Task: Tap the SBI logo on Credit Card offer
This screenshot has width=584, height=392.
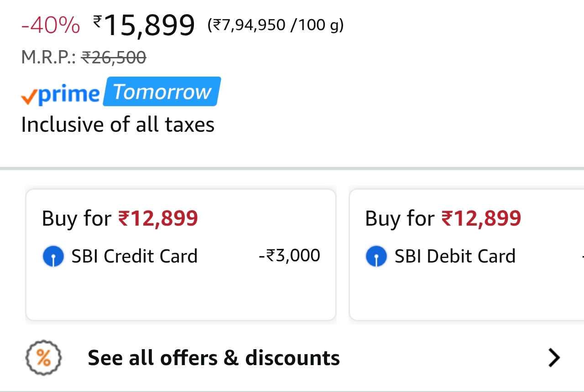Action: coord(53,257)
